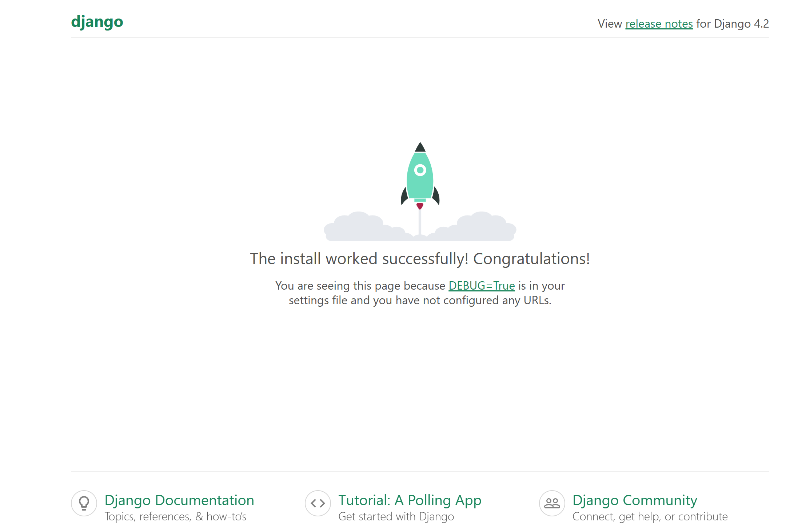Open the Django Documentation link
Screen dimensions: 790x532
coord(179,500)
